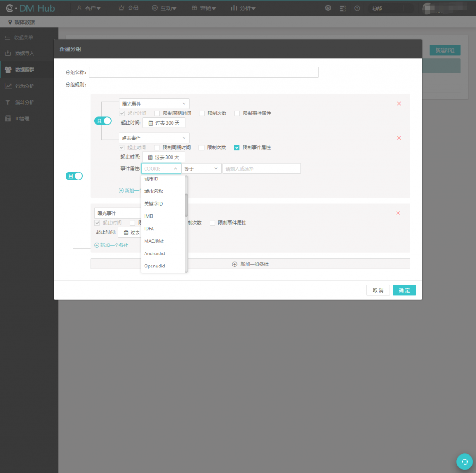Select IDFA from the attribute dropdown list
Screen dimensions: 476x473
click(149, 229)
